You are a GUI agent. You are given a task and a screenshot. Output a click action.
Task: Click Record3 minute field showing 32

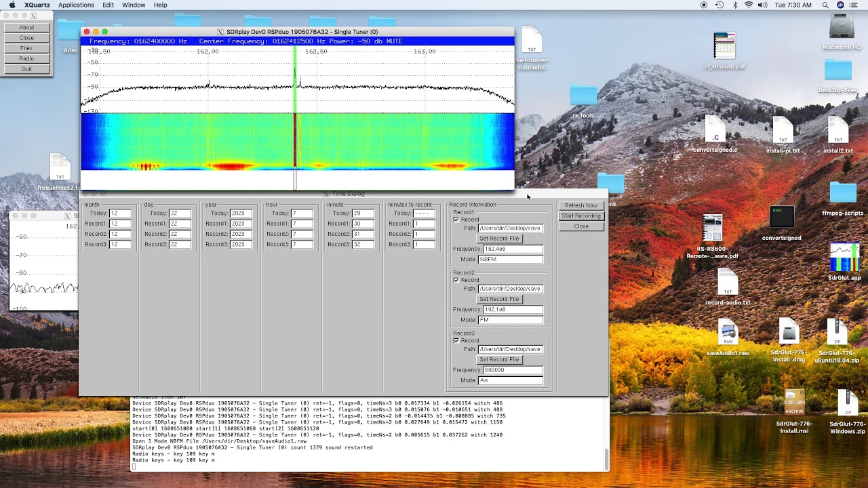coord(363,245)
